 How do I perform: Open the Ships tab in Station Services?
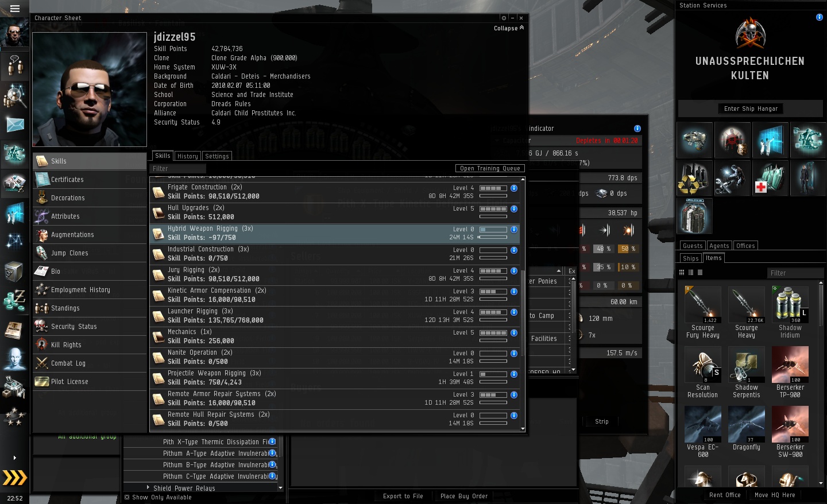(x=691, y=258)
